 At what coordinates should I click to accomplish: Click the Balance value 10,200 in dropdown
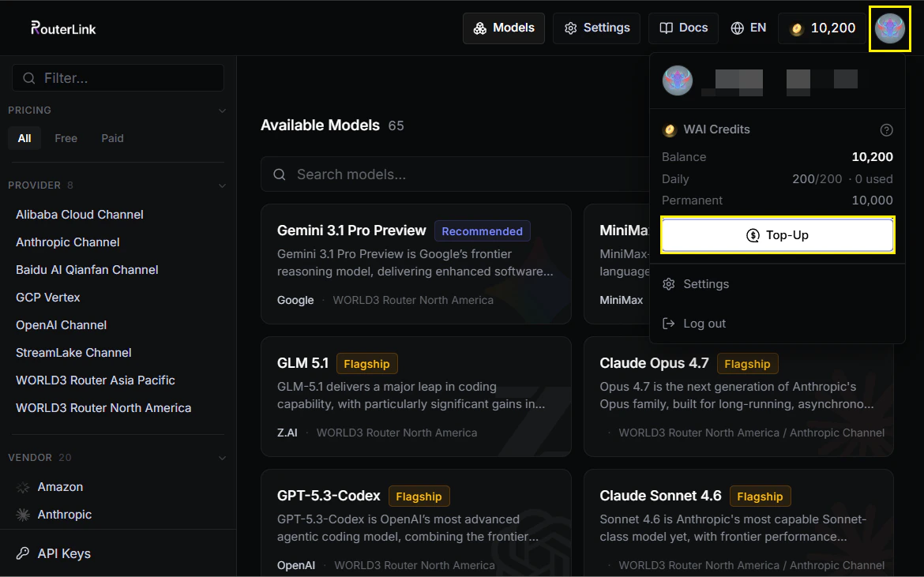pyautogui.click(x=872, y=156)
